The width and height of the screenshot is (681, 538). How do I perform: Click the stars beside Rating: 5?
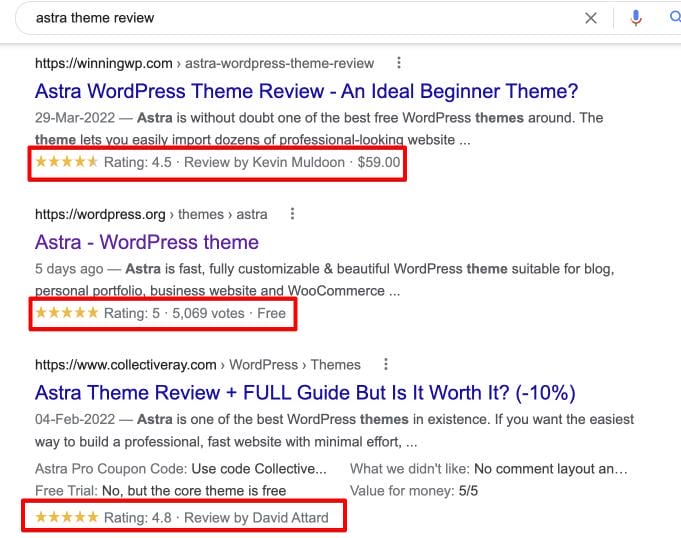66,313
